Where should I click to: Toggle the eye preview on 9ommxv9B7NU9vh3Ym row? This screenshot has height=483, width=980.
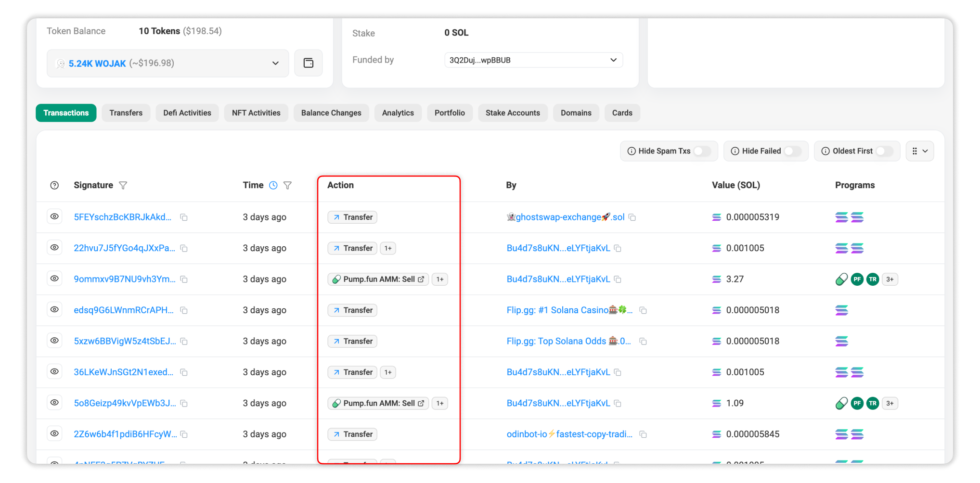point(54,279)
